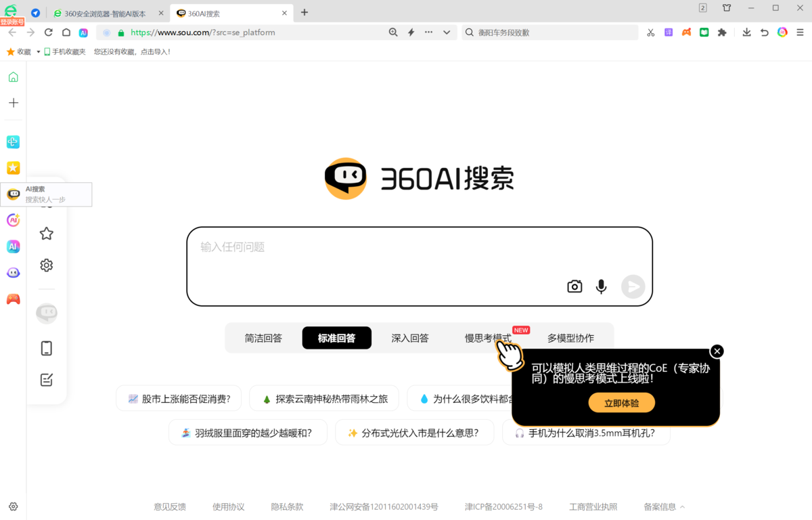This screenshot has height=520, width=812.
Task: Click the camera icon in the search box
Action: [x=574, y=286]
